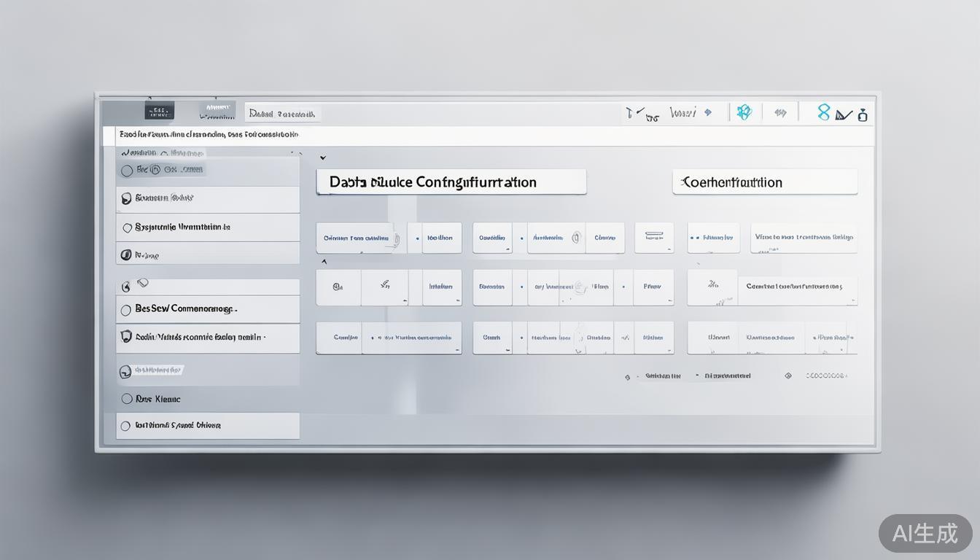
Task: Click the horizontal bar icon tile
Action: click(x=653, y=237)
